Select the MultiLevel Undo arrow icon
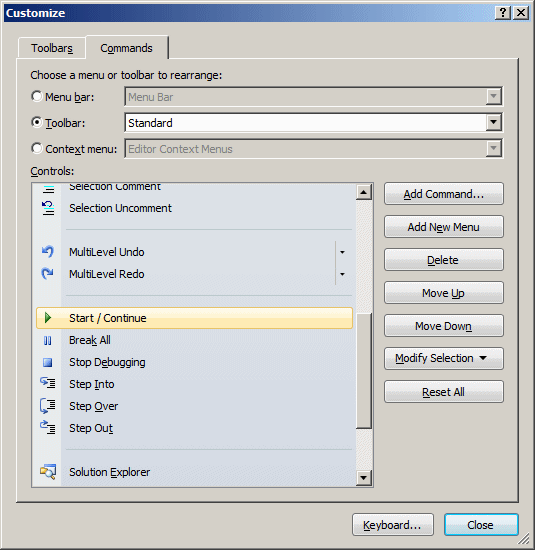Viewport: 535px width, 550px height. (x=48, y=251)
